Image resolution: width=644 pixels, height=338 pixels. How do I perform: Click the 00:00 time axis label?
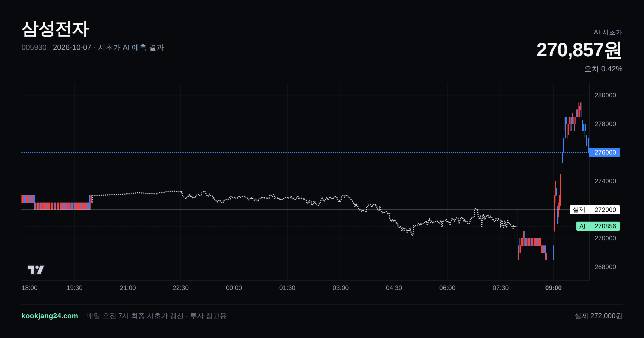tap(234, 288)
